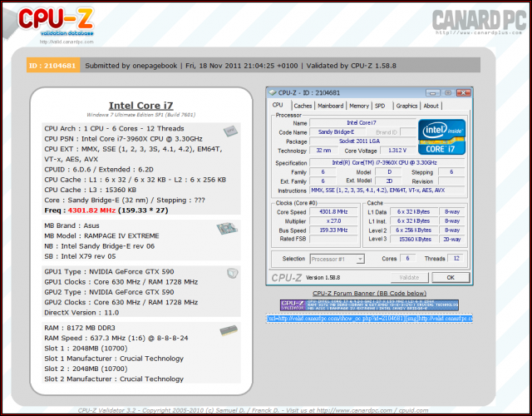Viewport: 532px width, 416px height.
Task: Open the Canard PC logo link
Action: pos(479,22)
